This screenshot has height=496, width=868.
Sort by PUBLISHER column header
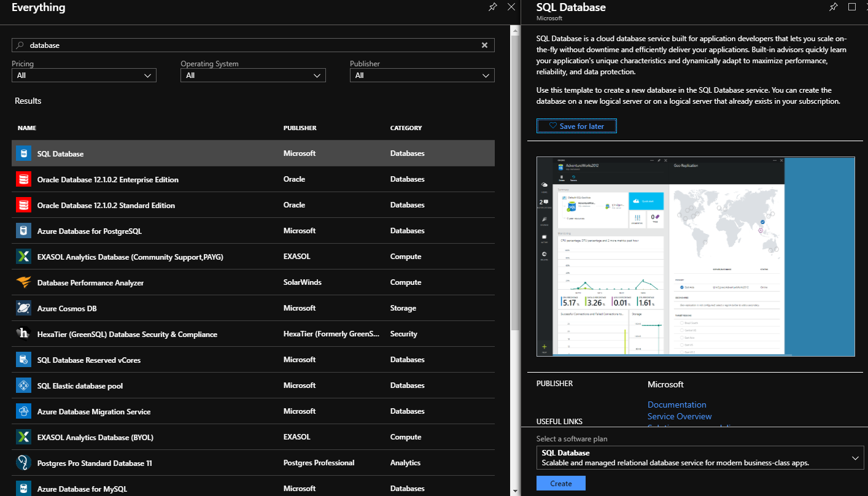[300, 128]
